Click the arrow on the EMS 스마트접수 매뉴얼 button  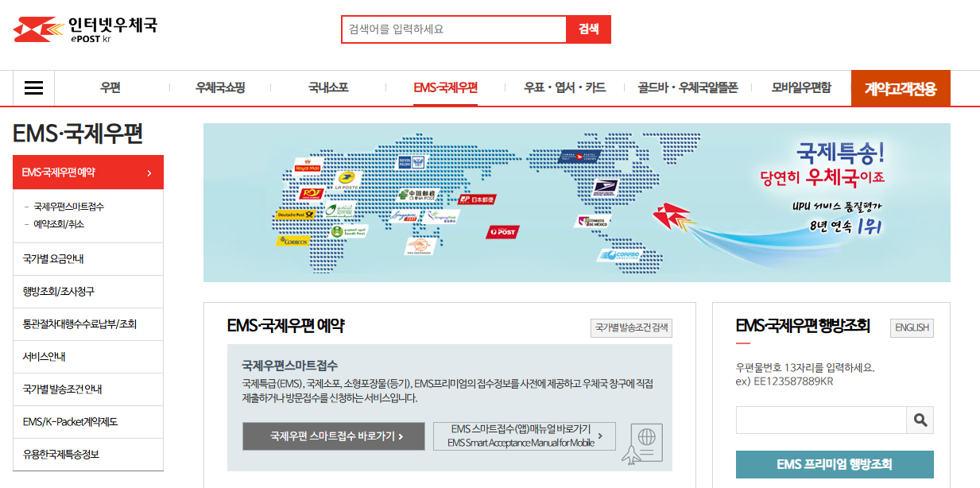(x=600, y=436)
